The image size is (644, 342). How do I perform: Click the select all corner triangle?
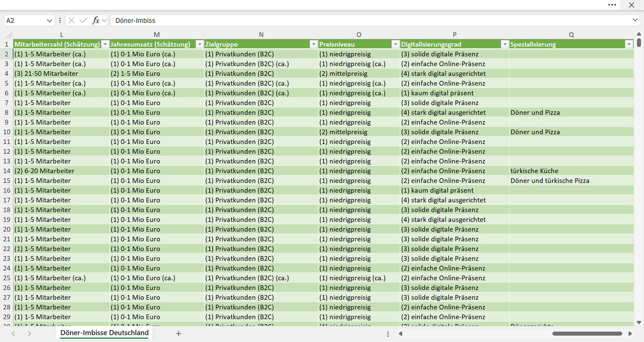coord(9,35)
